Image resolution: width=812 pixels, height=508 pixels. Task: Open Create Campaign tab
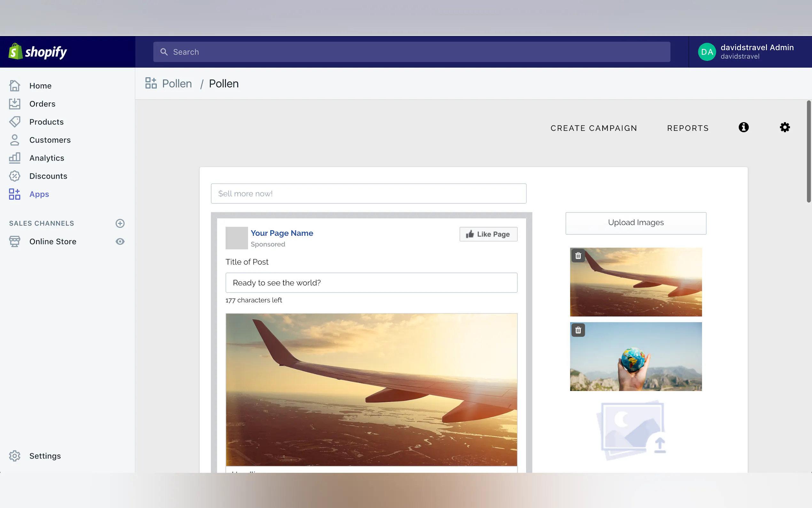(593, 128)
